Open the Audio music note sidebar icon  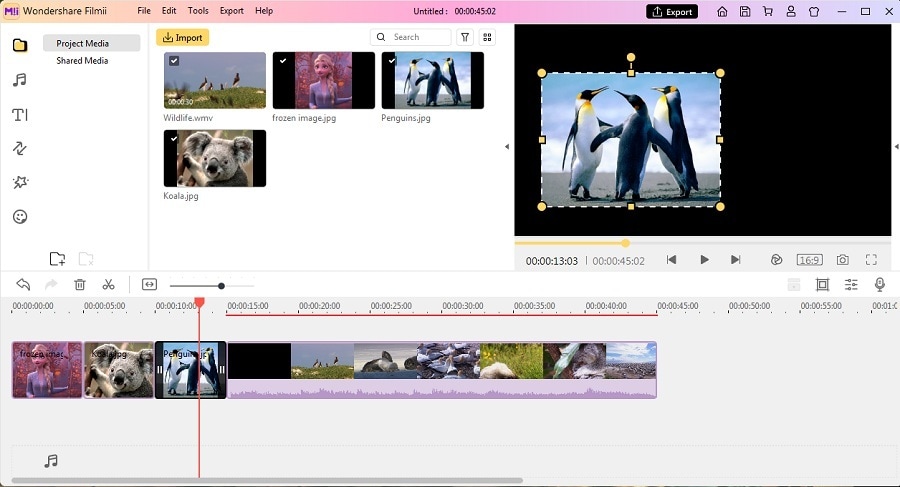tap(20, 80)
